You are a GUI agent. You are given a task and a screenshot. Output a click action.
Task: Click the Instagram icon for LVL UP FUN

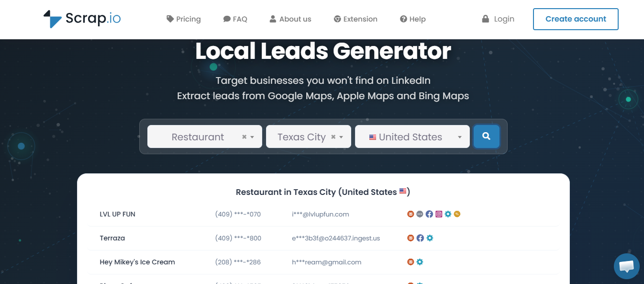click(x=439, y=214)
